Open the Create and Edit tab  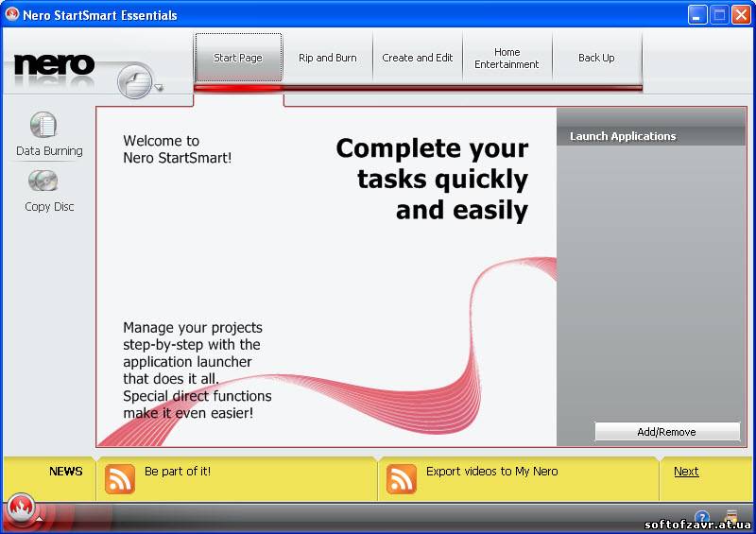[417, 58]
